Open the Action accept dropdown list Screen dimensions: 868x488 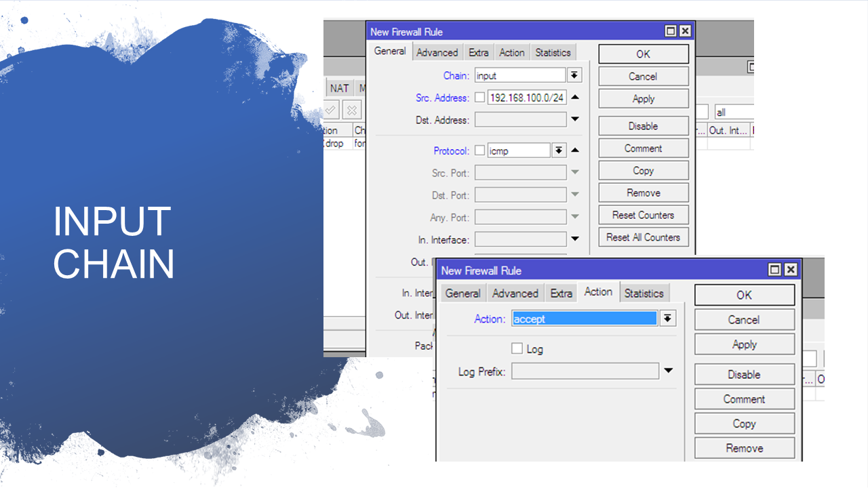click(668, 319)
